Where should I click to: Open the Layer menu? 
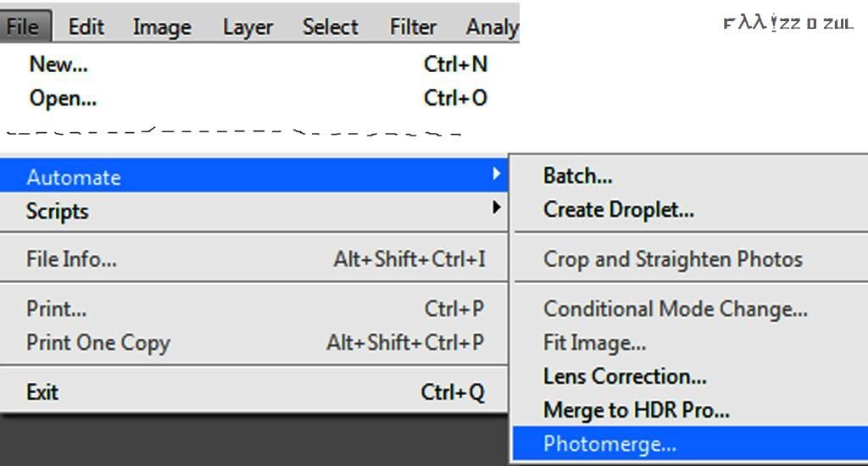pyautogui.click(x=248, y=26)
